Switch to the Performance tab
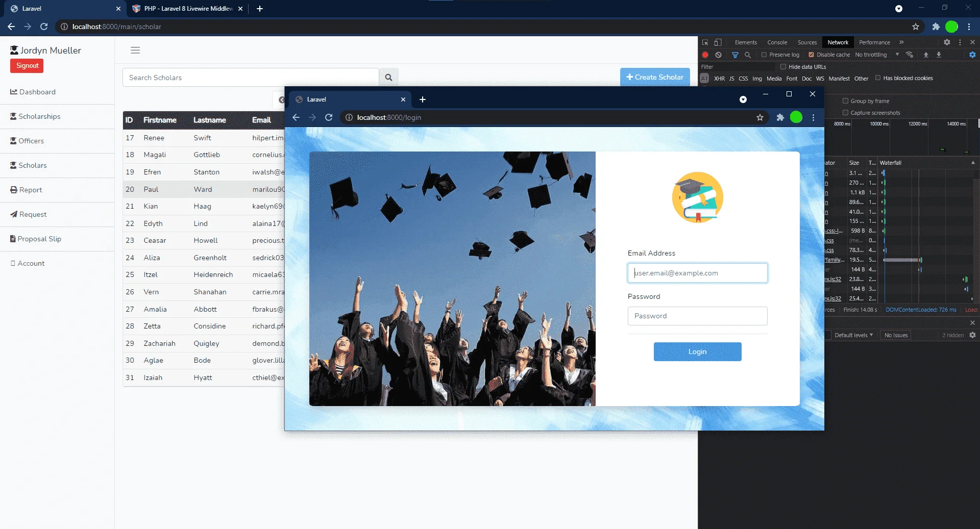The image size is (980, 529). pos(874,42)
